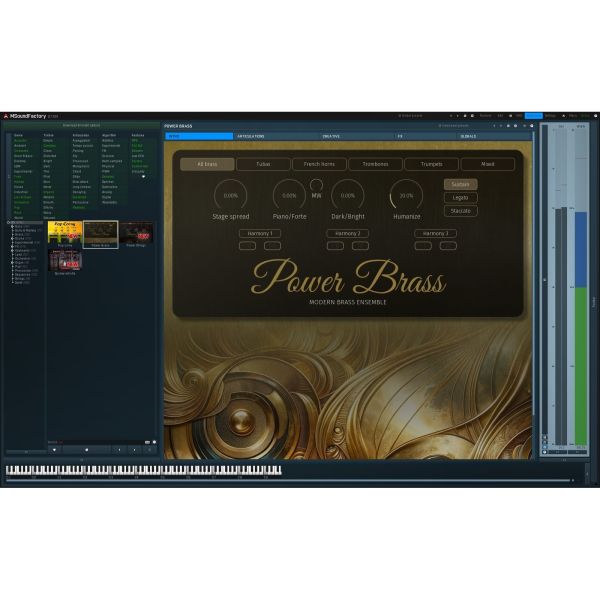Click the left box under Harmony 1
The image size is (600, 600).
pyautogui.click(x=247, y=246)
